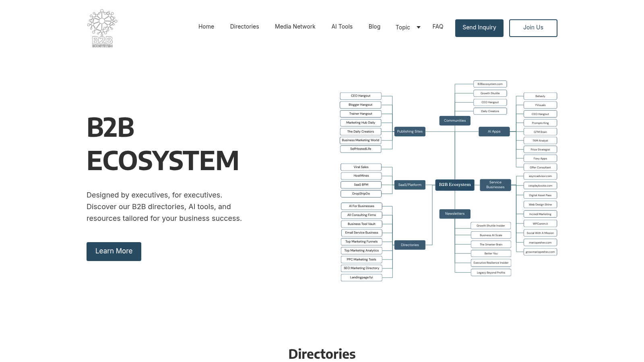Click the B2Becosystem.com diagram box
Screen dimensions: 644x362
[x=490, y=84]
